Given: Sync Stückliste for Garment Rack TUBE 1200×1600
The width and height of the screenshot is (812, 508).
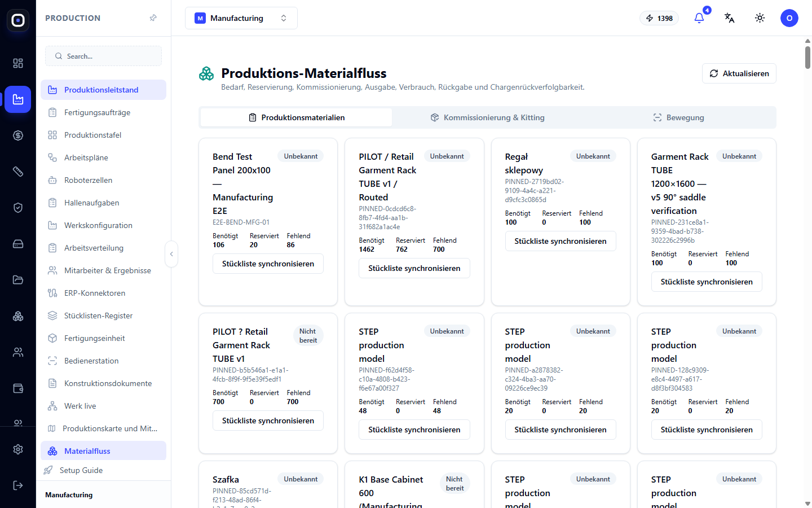Looking at the screenshot, I should (x=707, y=282).
